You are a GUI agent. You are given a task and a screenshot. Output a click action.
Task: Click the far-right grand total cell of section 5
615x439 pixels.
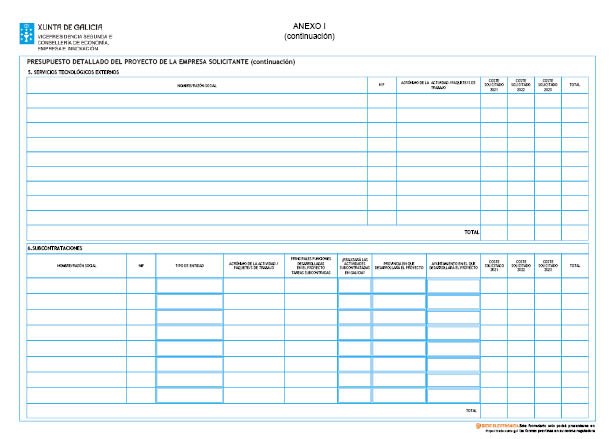pos(574,232)
